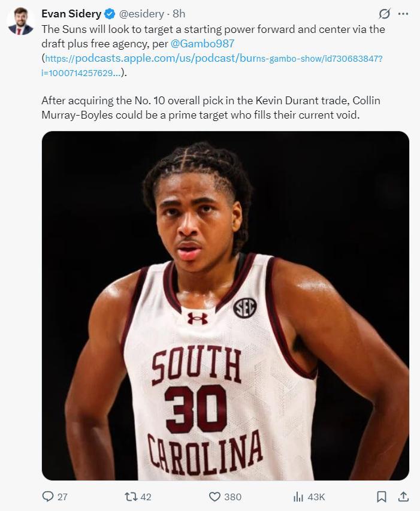Open the reply composer via comment icon
This screenshot has width=420, height=511.
[x=48, y=497]
